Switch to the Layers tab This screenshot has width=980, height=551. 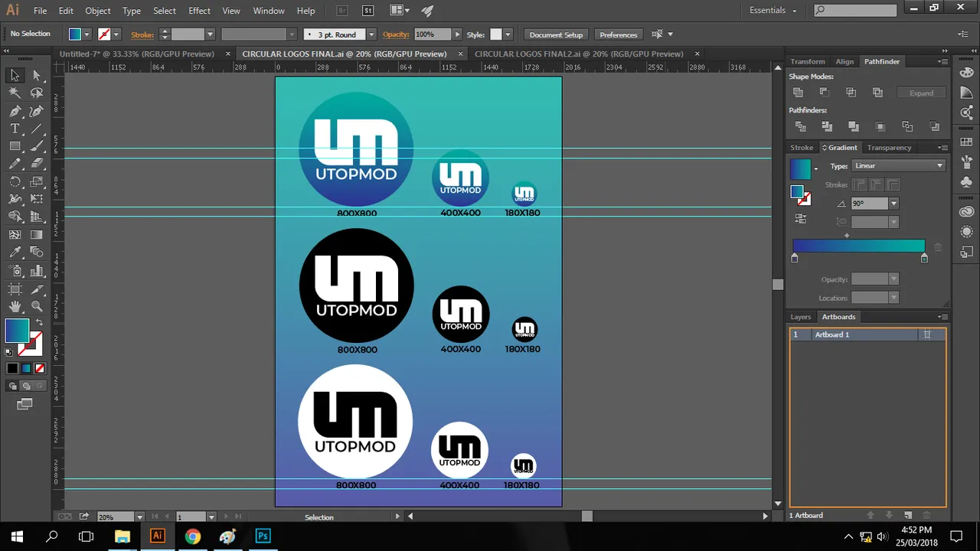pos(800,317)
